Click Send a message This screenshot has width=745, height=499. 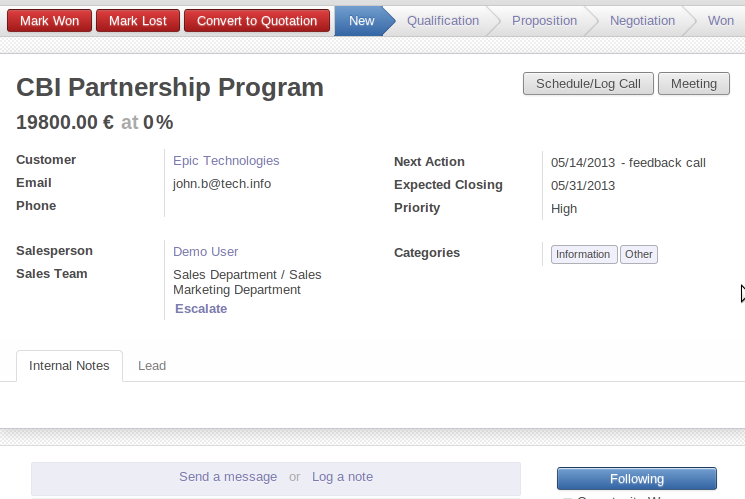click(x=228, y=477)
